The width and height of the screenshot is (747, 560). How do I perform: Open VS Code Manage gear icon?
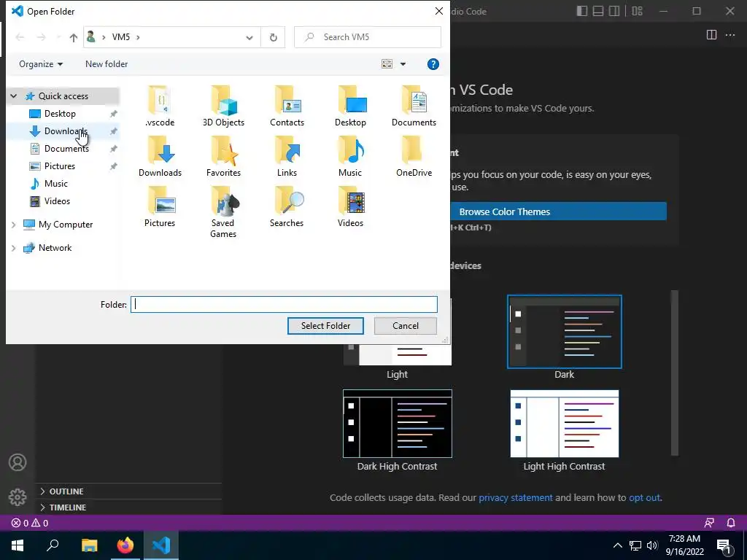coord(18,497)
